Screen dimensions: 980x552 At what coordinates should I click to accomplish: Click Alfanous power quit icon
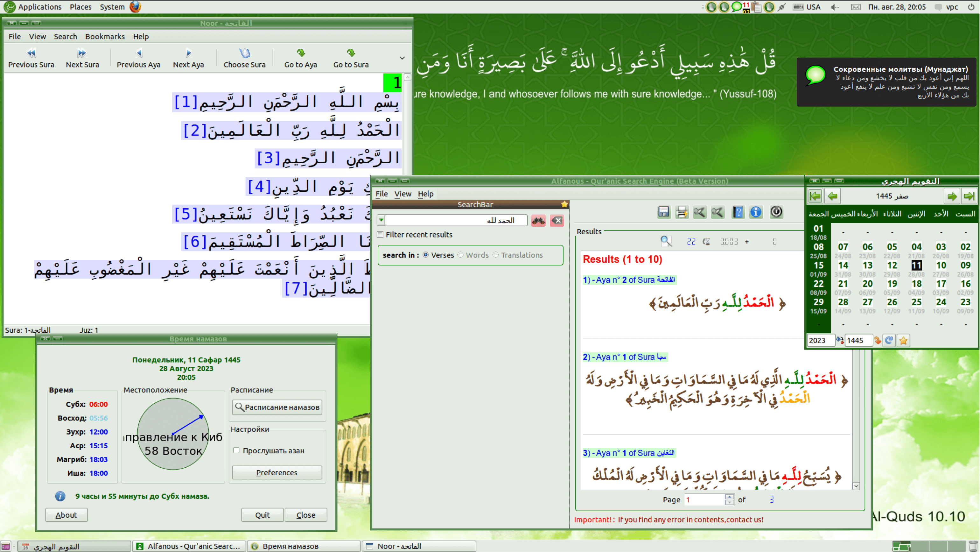pos(776,212)
